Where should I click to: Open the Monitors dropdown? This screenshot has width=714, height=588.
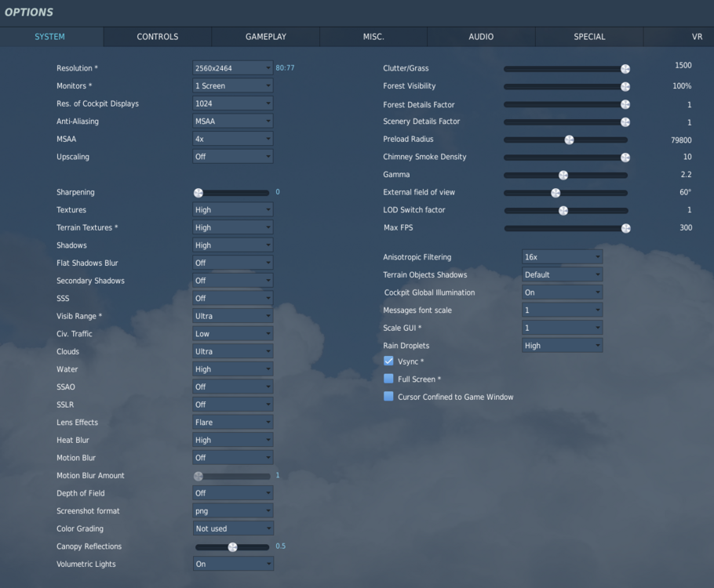pyautogui.click(x=233, y=85)
